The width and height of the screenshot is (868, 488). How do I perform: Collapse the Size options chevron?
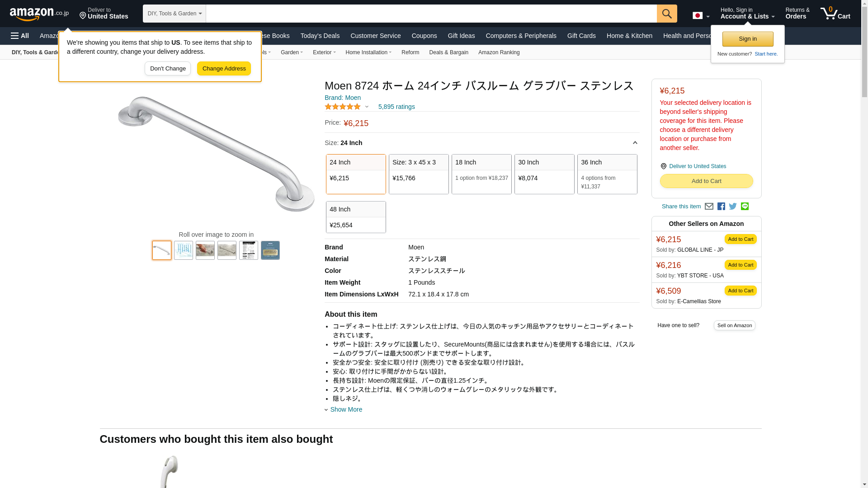(635, 143)
